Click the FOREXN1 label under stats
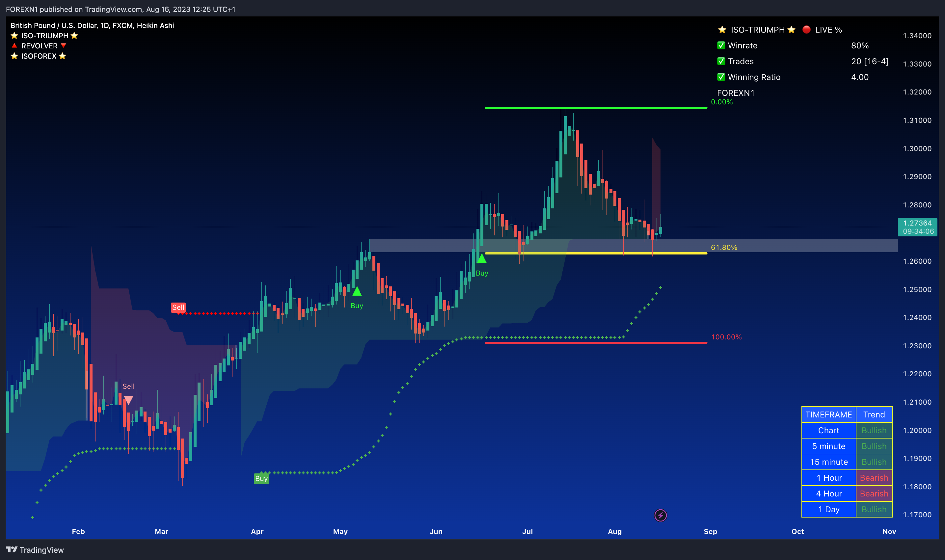 (736, 93)
